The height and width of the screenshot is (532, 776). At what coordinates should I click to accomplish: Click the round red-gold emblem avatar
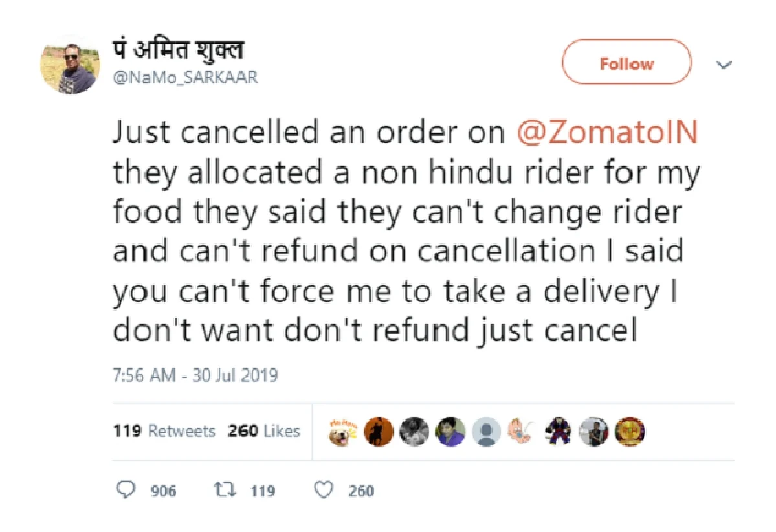(x=630, y=432)
